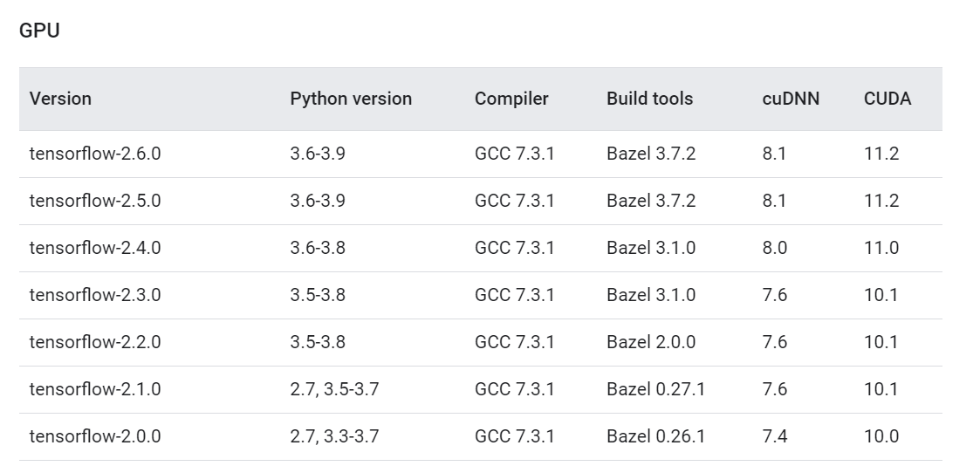Click the Build tools column header
Screen dimensions: 980x466
[649, 99]
